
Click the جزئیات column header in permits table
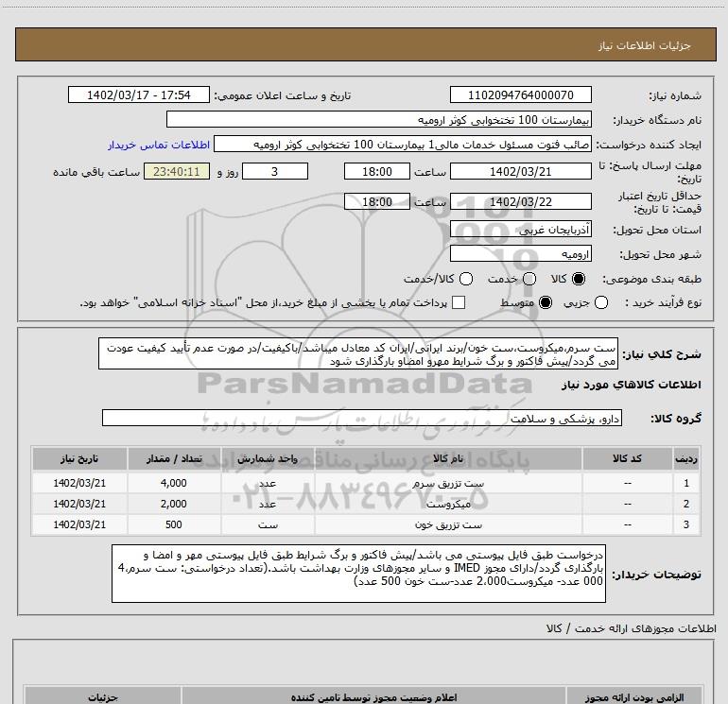[103, 697]
